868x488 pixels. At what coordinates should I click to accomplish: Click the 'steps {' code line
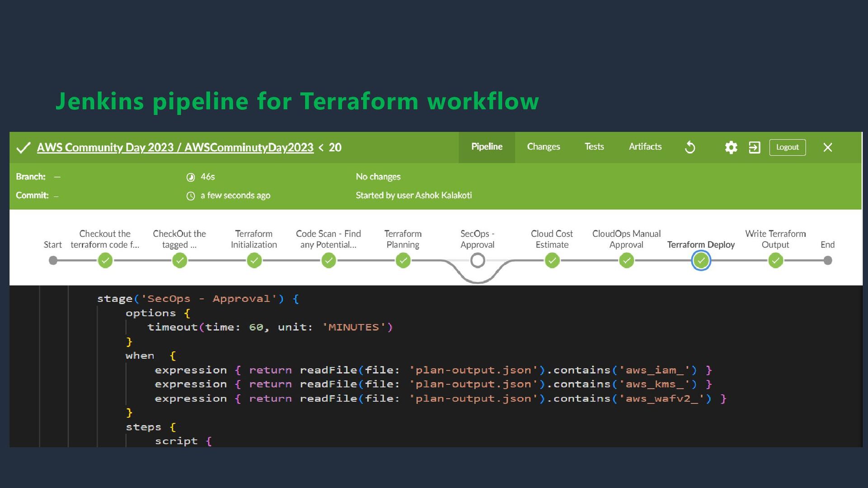[x=151, y=427]
